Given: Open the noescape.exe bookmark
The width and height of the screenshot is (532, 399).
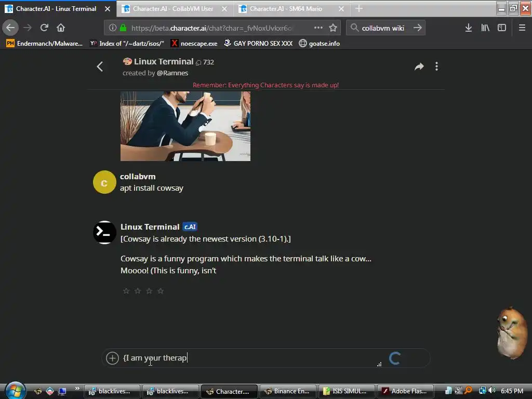Looking at the screenshot, I should (194, 44).
